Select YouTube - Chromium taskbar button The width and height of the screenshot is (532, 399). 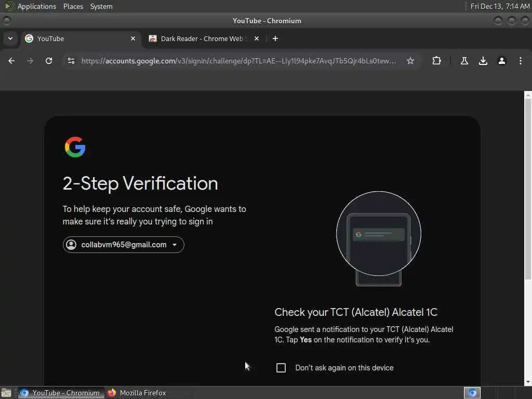(x=60, y=393)
